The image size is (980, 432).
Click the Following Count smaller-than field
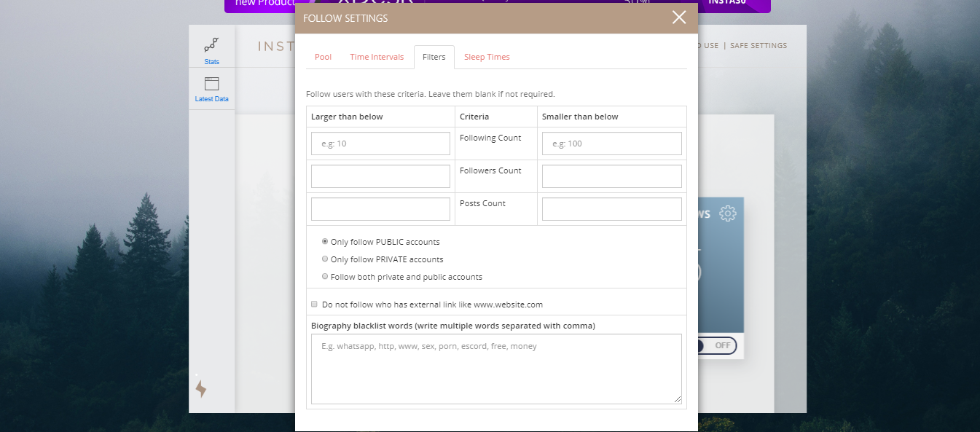pyautogui.click(x=611, y=143)
